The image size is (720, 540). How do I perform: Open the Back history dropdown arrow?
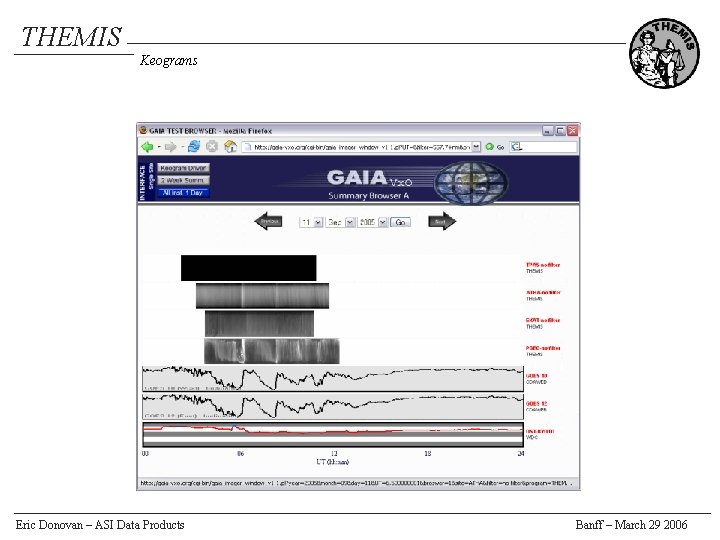[x=159, y=147]
